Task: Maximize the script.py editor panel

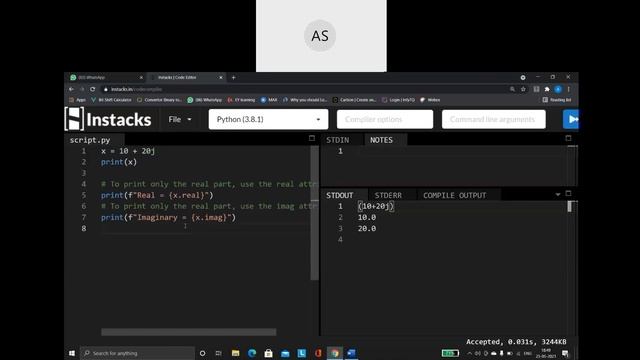Action: click(312, 138)
